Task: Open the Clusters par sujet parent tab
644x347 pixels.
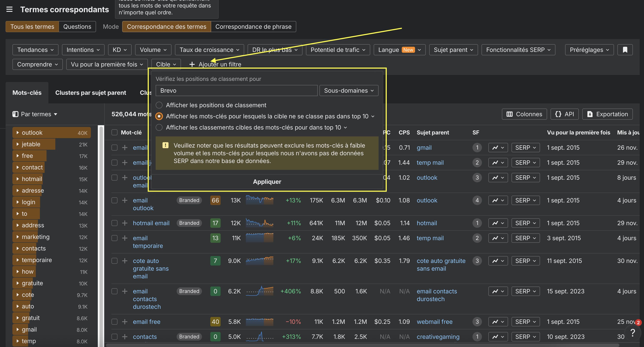Action: [x=91, y=93]
